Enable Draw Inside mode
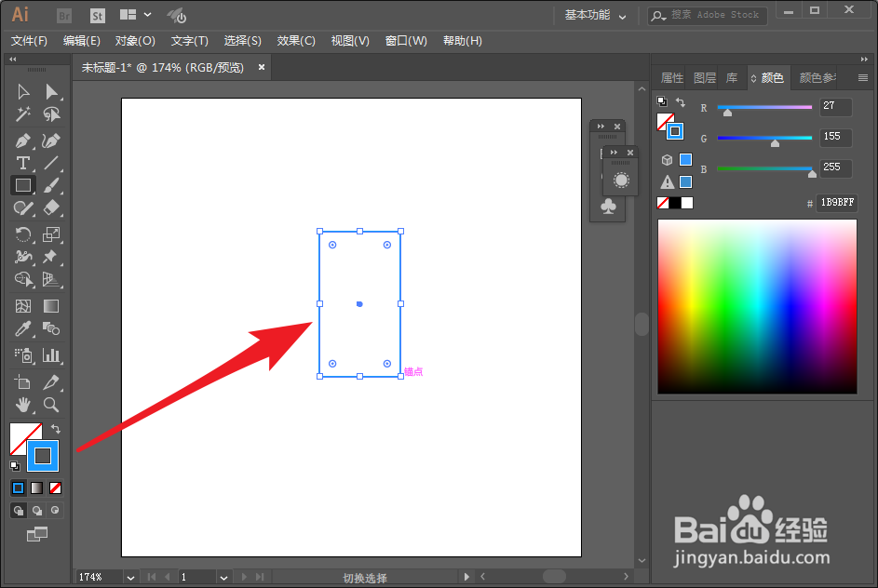Image resolution: width=878 pixels, height=588 pixels. [55, 510]
